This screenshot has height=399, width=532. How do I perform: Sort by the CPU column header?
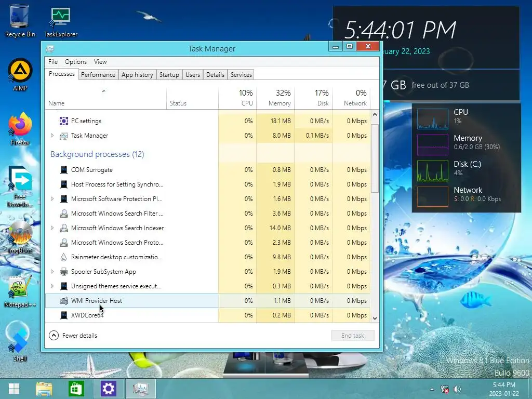pos(237,98)
